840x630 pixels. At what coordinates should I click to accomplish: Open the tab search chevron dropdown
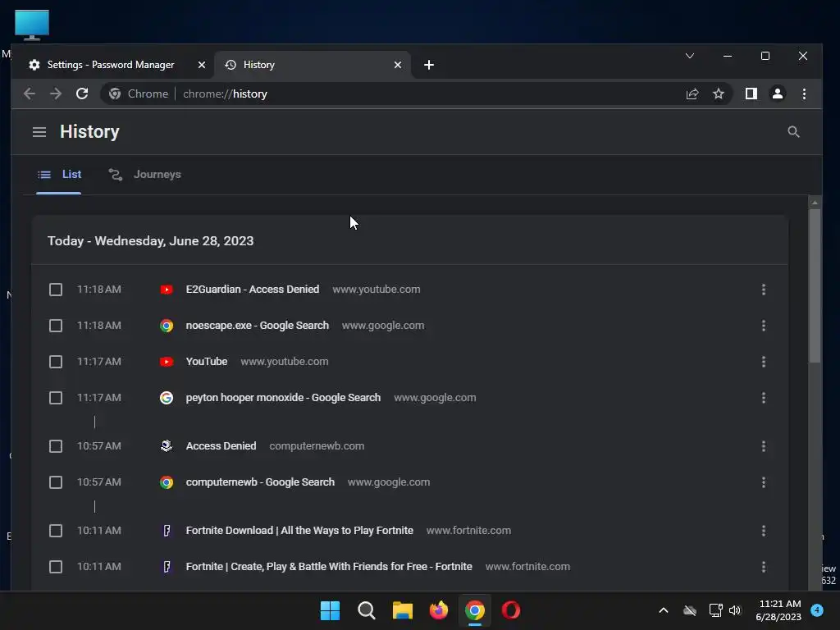690,56
